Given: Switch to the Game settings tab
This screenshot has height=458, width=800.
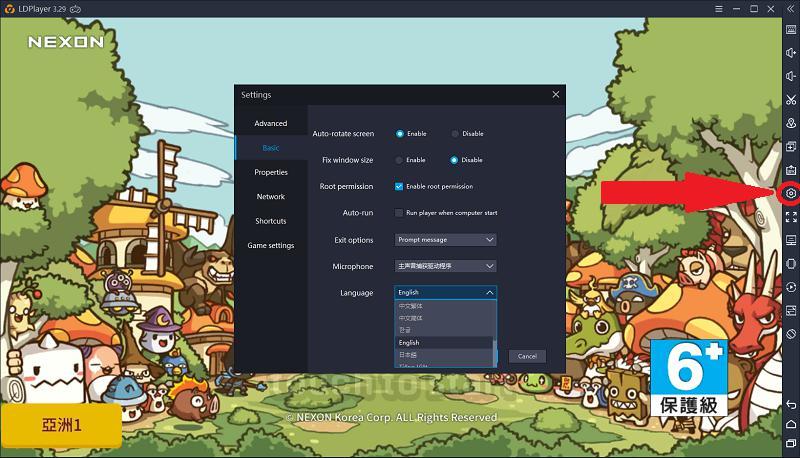Looking at the screenshot, I should [271, 246].
